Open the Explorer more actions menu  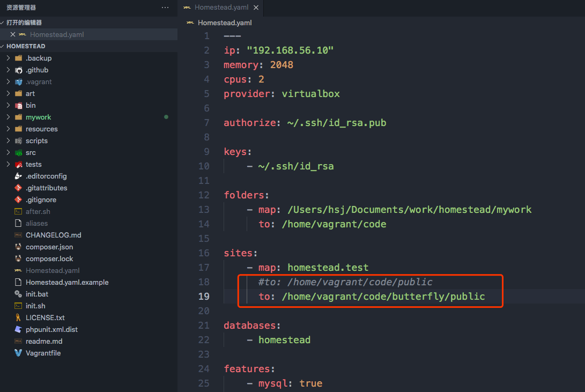point(165,8)
